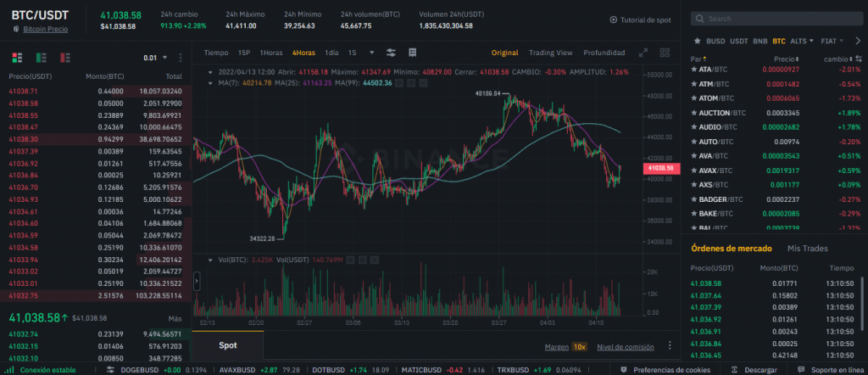The image size is (868, 375).
Task: Collapse the volume indicator legend
Action: tap(210, 260)
